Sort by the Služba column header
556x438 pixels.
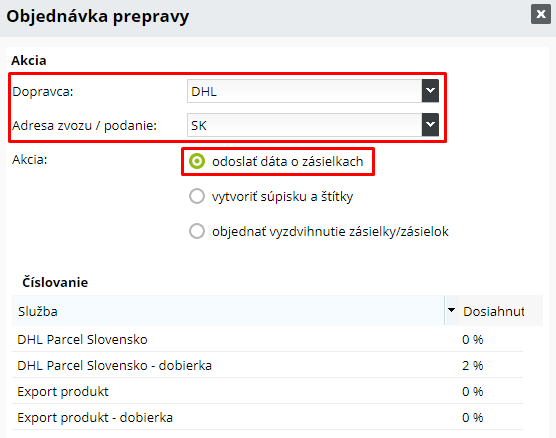coord(228,311)
